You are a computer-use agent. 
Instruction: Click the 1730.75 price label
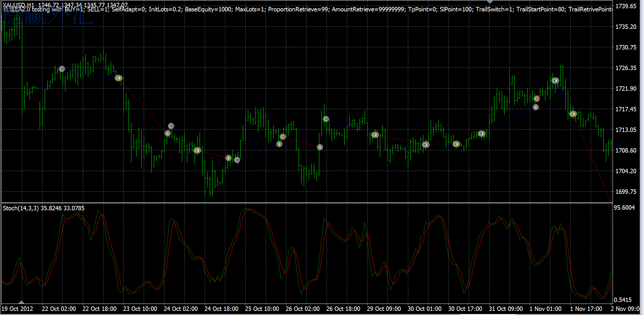pos(626,47)
